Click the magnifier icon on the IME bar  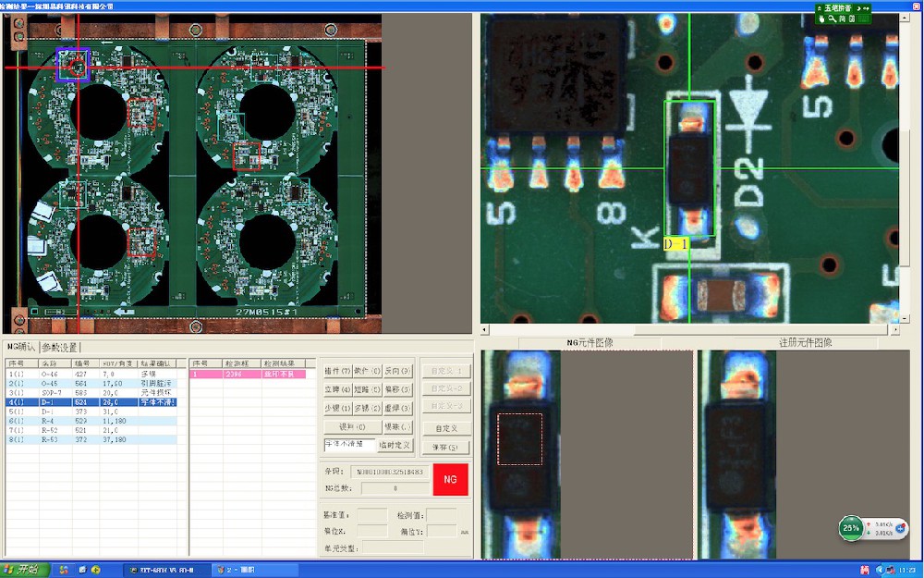click(x=831, y=18)
